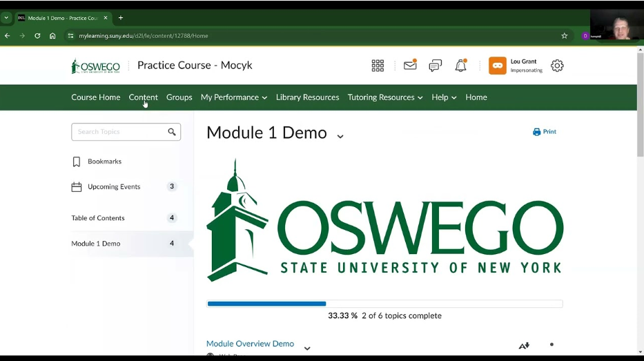Close the Module 1 Demo browser tab
Viewport: 644px width, 361px height.
point(106,18)
